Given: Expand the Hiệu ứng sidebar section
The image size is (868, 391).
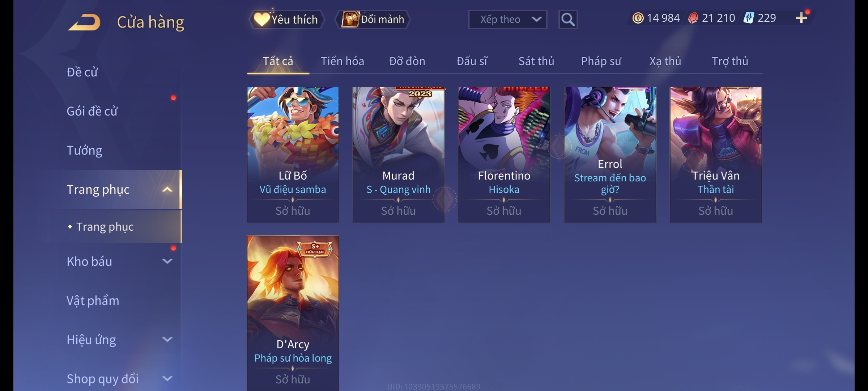Looking at the screenshot, I should click(167, 339).
